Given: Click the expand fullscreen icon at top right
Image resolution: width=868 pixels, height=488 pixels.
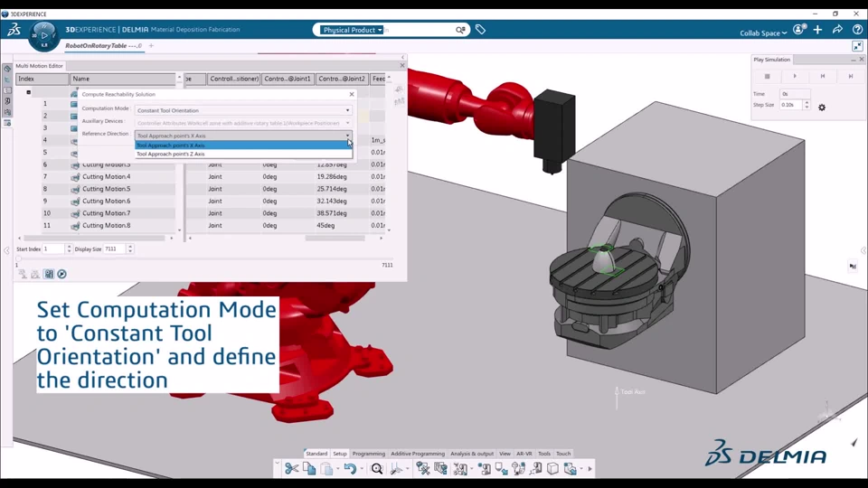Looking at the screenshot, I should coord(857,46).
